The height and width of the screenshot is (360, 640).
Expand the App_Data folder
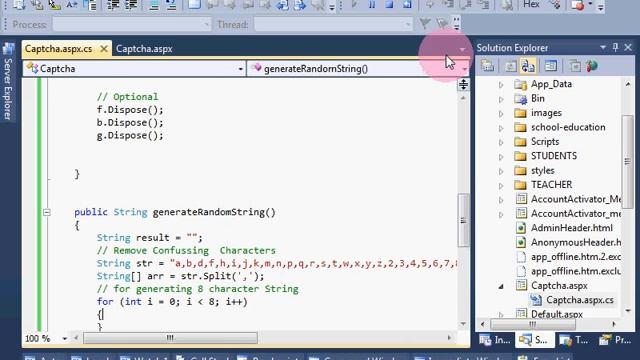[501, 84]
